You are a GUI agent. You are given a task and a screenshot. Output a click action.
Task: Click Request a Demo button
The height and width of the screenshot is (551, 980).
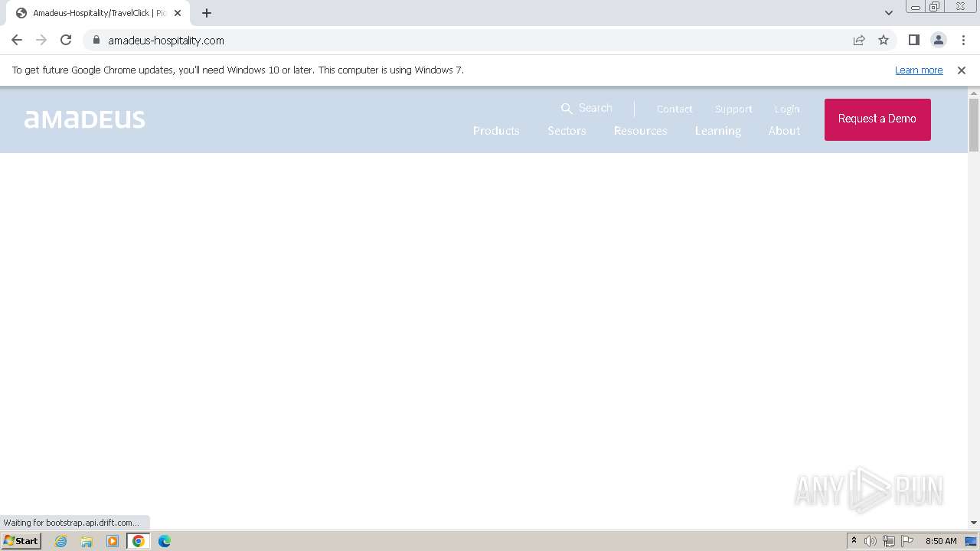[877, 119]
